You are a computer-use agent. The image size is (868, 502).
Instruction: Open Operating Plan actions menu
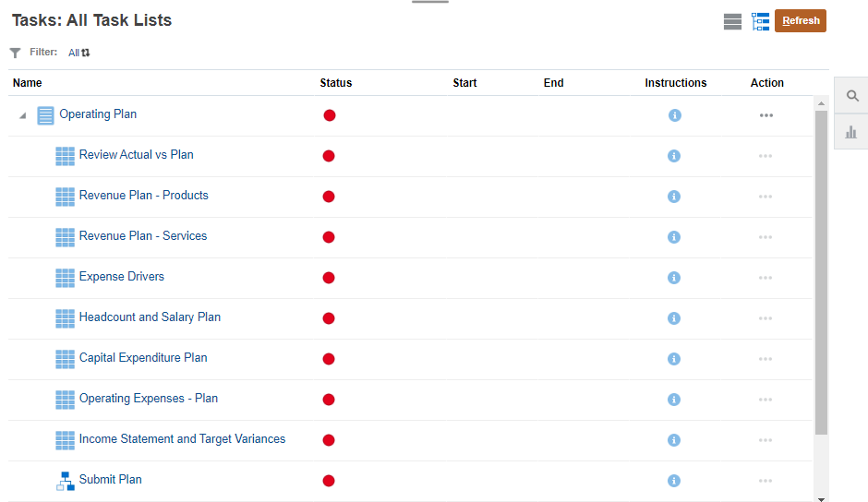coord(766,115)
